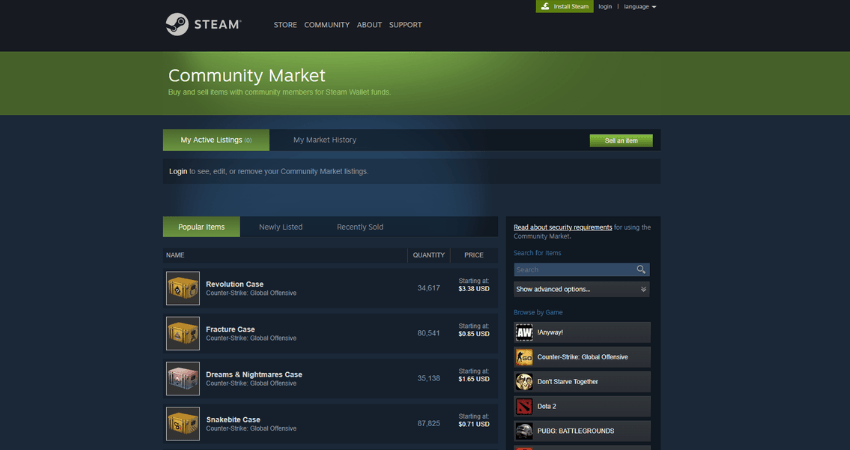
Task: Click the $0.71 USD price
Action: [x=474, y=425]
